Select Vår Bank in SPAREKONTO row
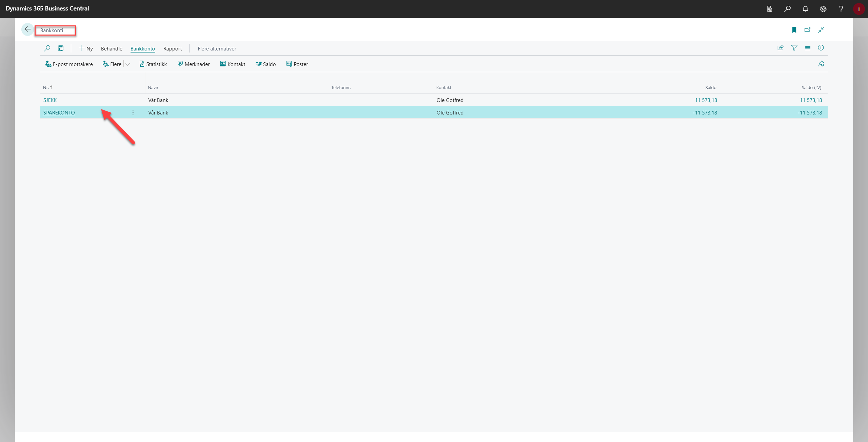This screenshot has width=868, height=442. (x=158, y=112)
